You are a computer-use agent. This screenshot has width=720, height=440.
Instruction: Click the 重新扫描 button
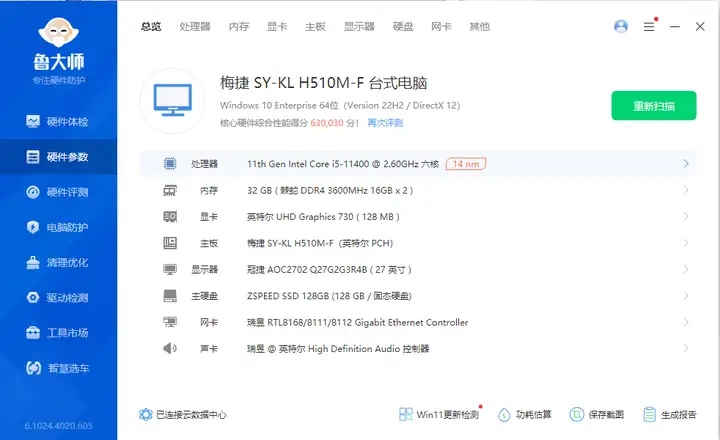point(653,106)
